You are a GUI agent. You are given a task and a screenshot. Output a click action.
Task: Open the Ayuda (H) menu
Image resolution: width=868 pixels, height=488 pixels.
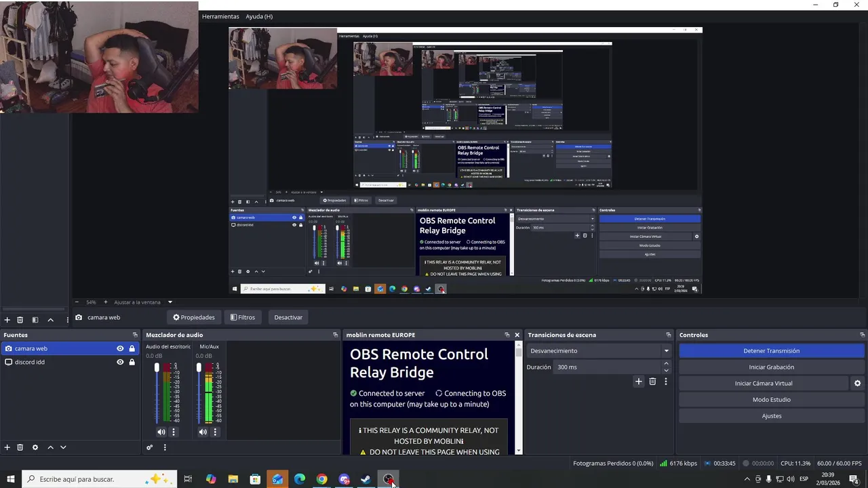pos(259,16)
